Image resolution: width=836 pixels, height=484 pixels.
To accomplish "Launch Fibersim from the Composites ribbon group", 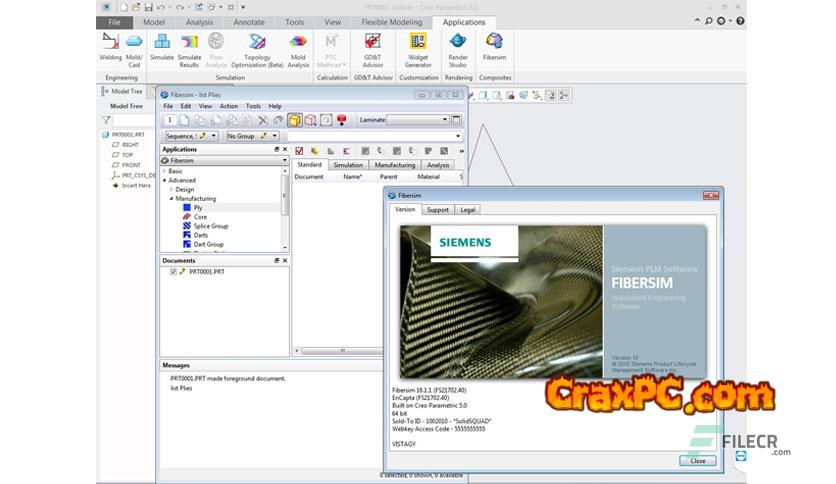I will click(x=493, y=47).
